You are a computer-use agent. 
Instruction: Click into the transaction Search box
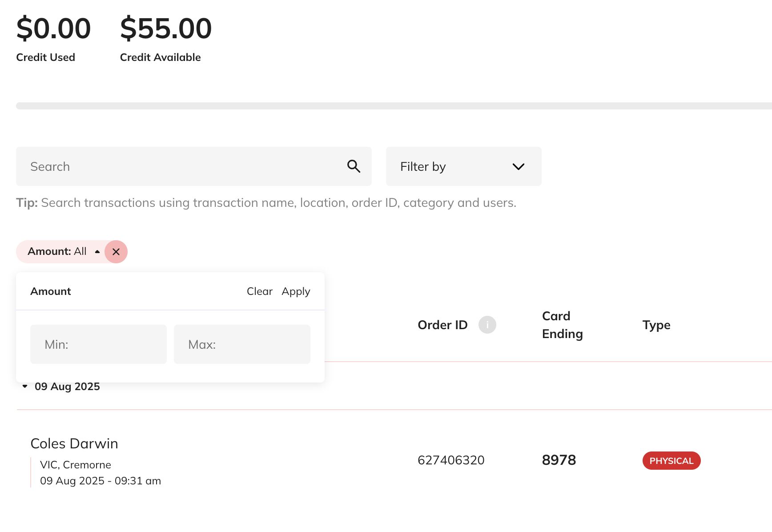(x=182, y=166)
